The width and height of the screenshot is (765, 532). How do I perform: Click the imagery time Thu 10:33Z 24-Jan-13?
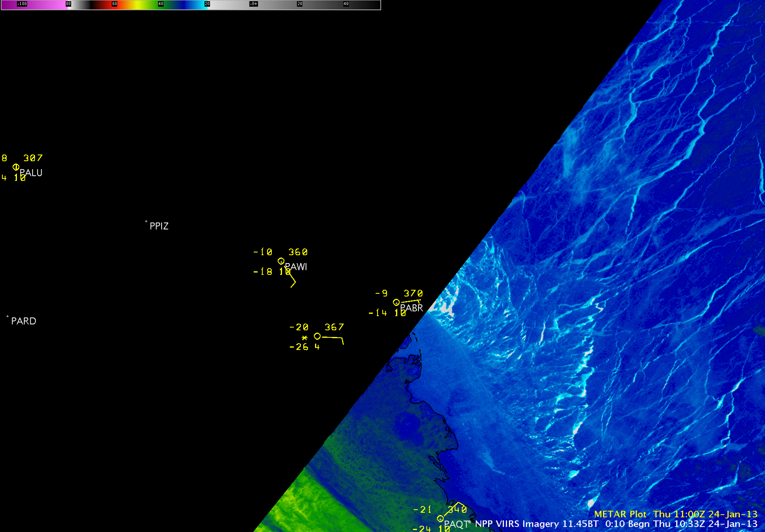[705, 524]
